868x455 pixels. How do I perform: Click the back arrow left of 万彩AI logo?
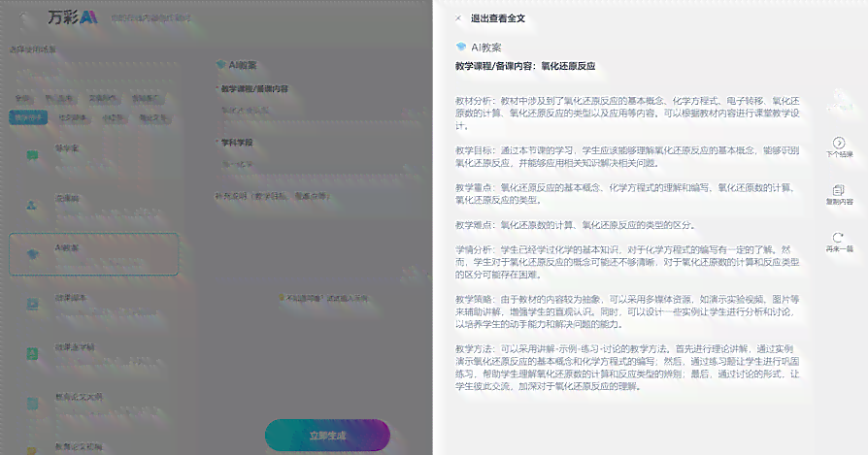tap(24, 18)
